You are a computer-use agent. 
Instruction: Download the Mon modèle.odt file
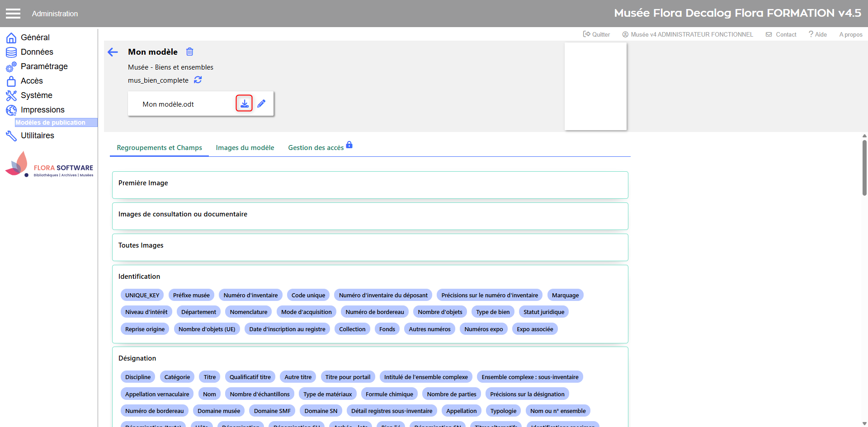pyautogui.click(x=244, y=103)
